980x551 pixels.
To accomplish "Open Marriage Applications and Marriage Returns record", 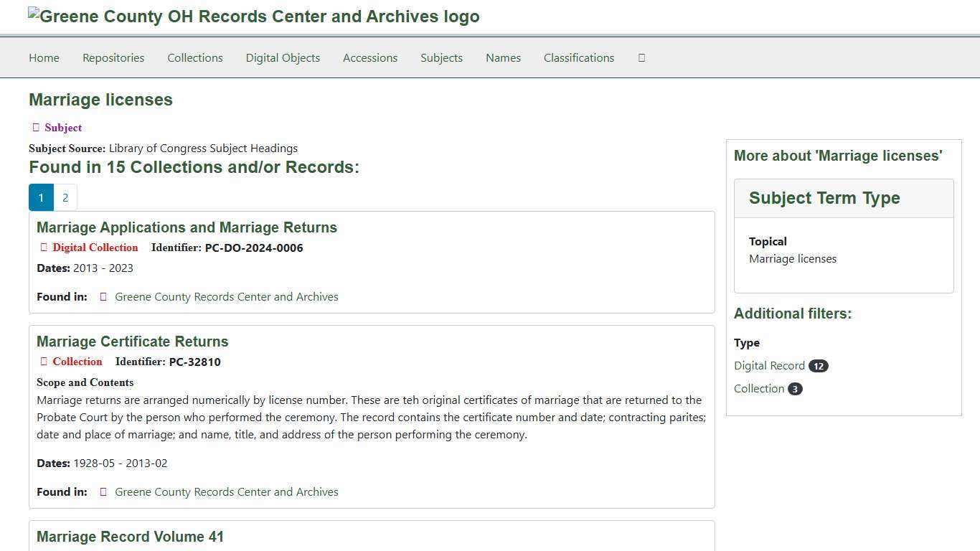I will (187, 227).
